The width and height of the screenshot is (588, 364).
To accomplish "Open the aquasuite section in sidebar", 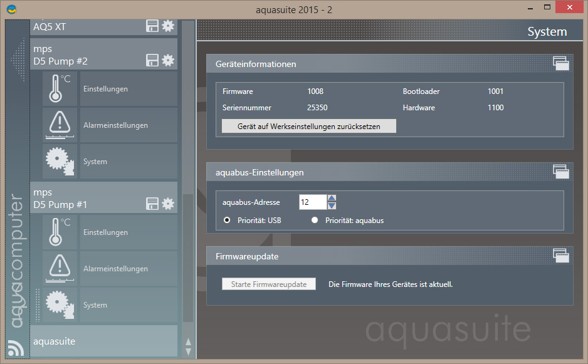I will [103, 341].
